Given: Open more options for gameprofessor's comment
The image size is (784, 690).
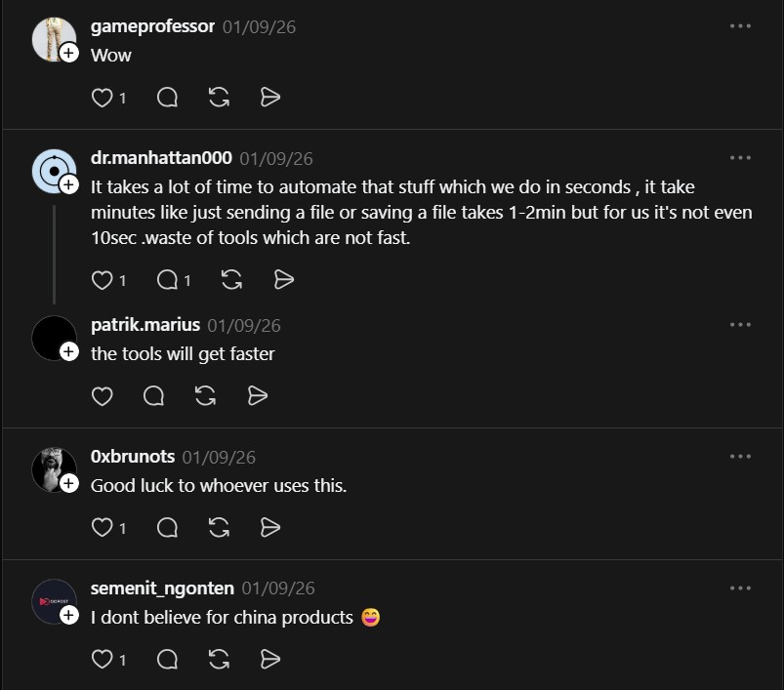Looking at the screenshot, I should coord(740,26).
